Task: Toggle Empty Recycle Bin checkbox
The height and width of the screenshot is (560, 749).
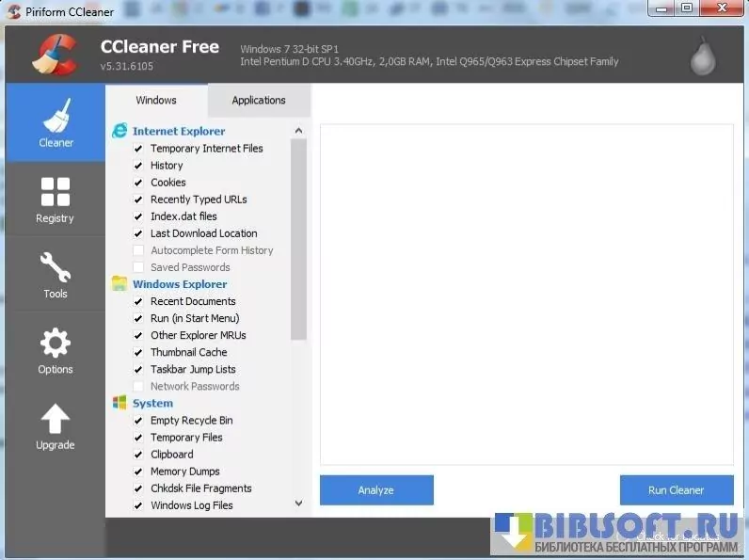Action: (138, 421)
